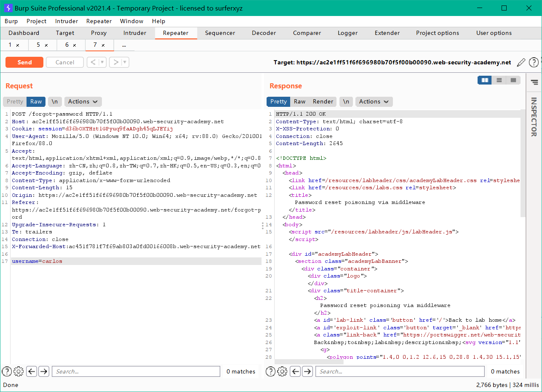Close Repeater tab 7
This screenshot has height=392, width=542.
click(x=103, y=45)
